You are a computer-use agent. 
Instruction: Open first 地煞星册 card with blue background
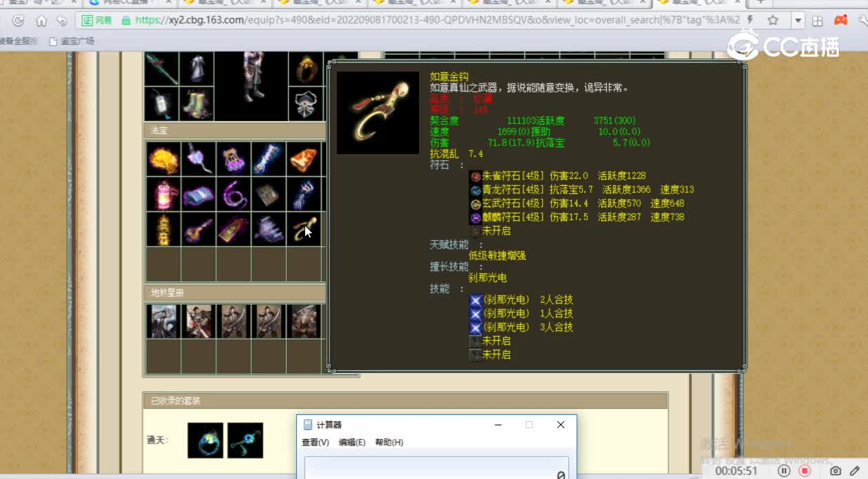(x=163, y=321)
